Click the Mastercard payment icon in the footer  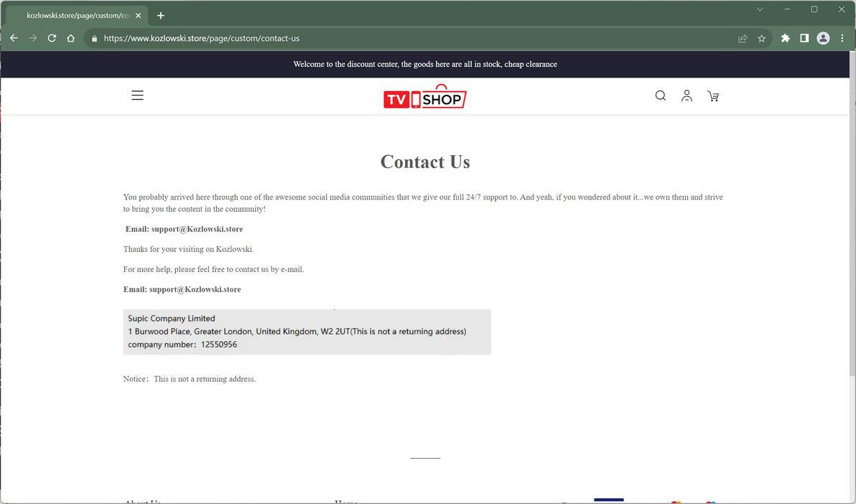[675, 502]
